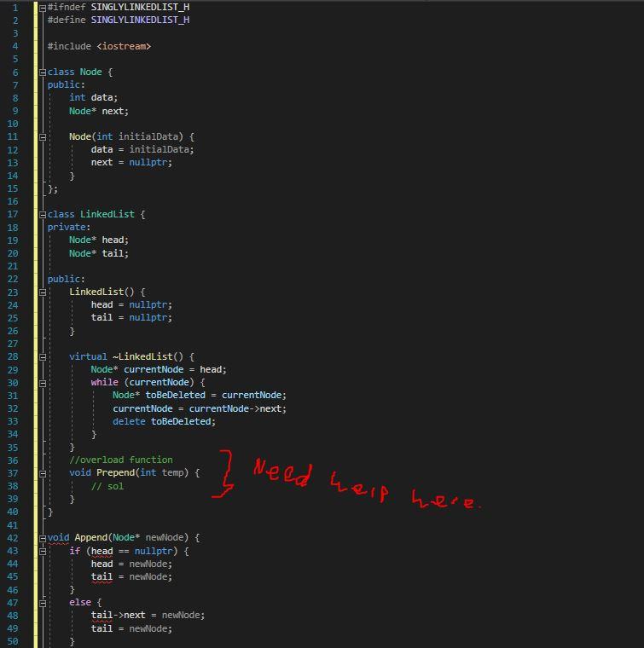The image size is (644, 648).
Task: Click the 'Node* head;' declaration
Action: (99, 240)
